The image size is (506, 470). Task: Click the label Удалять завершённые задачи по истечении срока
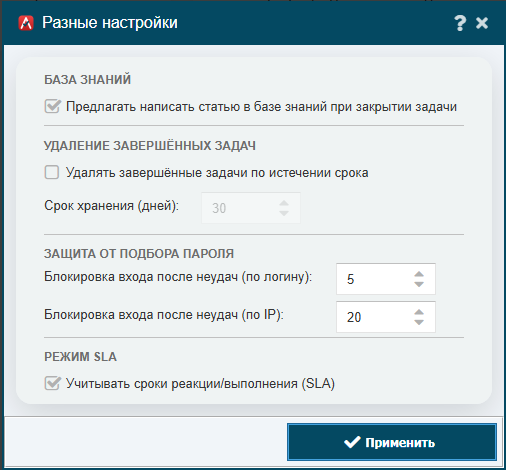pyautogui.click(x=217, y=173)
